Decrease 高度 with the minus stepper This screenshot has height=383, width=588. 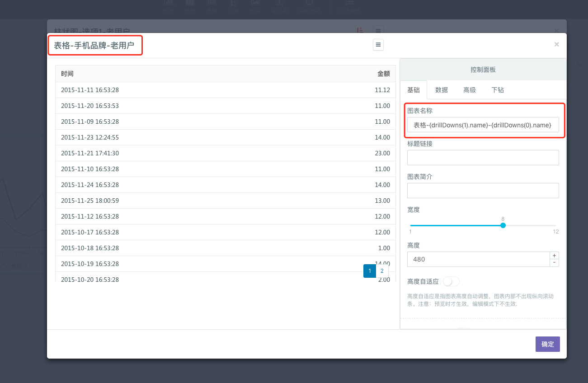pos(554,263)
